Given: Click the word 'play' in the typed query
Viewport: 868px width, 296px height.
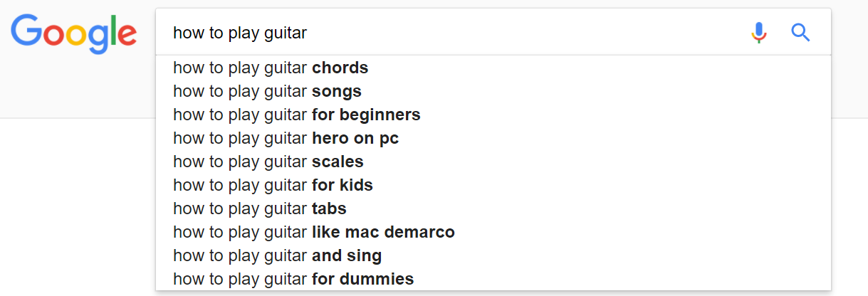Looking at the screenshot, I should (x=244, y=33).
